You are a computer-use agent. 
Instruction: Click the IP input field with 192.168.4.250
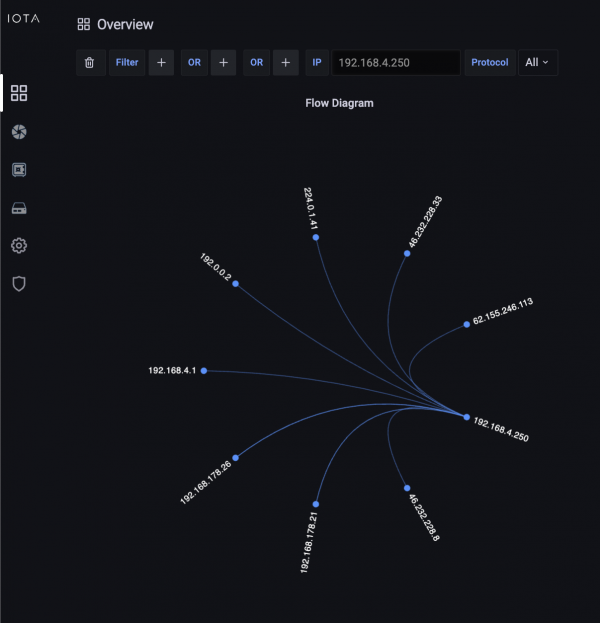click(396, 62)
